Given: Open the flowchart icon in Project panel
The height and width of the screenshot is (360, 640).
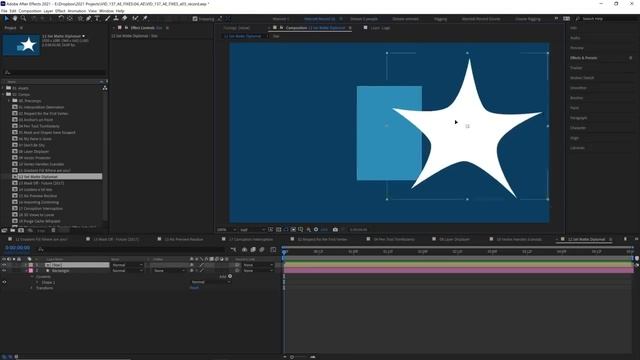Looking at the screenshot, I should [x=105, y=88].
